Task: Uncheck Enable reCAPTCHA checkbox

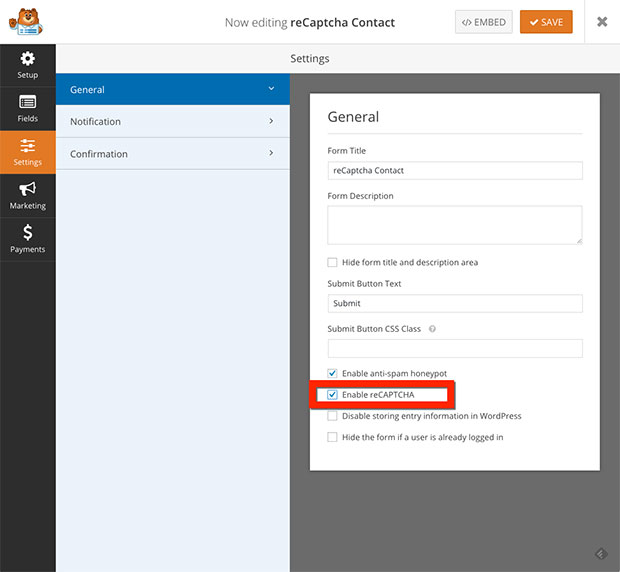Action: point(332,395)
